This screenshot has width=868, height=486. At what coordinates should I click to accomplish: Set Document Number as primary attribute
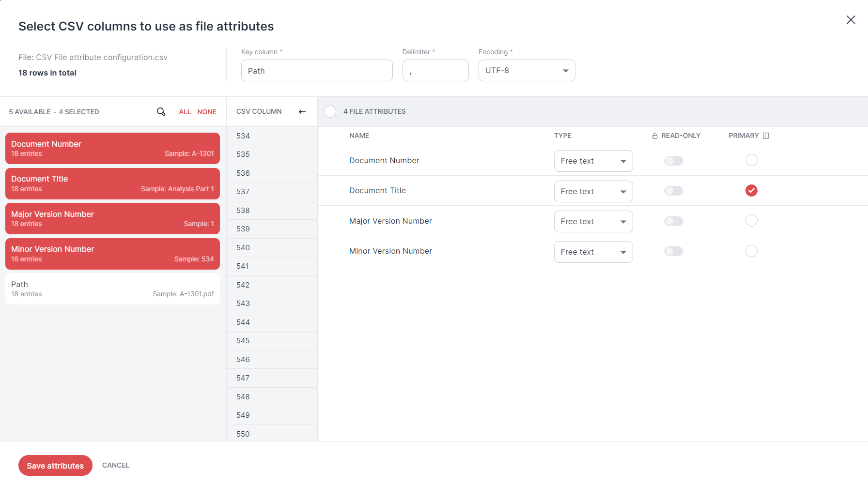point(751,160)
